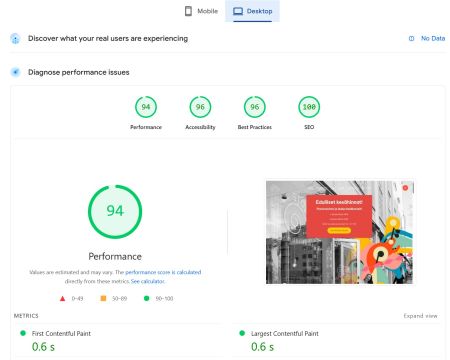This screenshot has width=450, height=360.
Task: Click the large Performance 94 gauge
Action: coord(115,212)
